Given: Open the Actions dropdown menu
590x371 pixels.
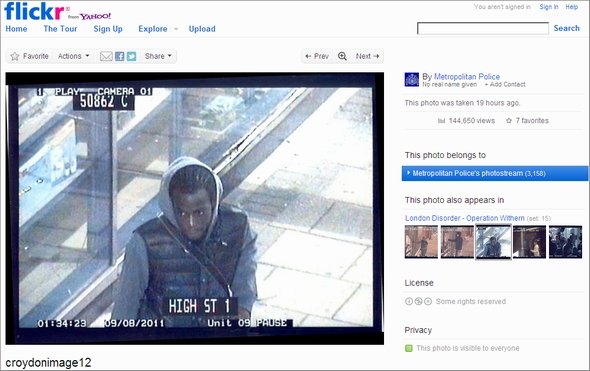Looking at the screenshot, I should tap(73, 56).
